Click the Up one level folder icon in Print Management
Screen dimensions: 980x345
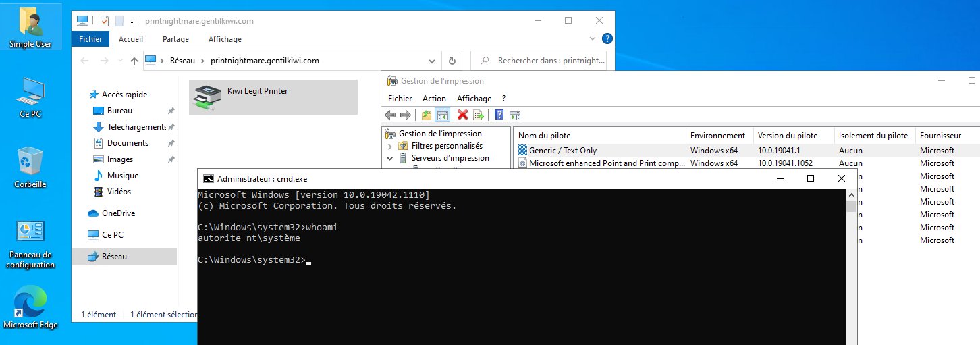[427, 115]
